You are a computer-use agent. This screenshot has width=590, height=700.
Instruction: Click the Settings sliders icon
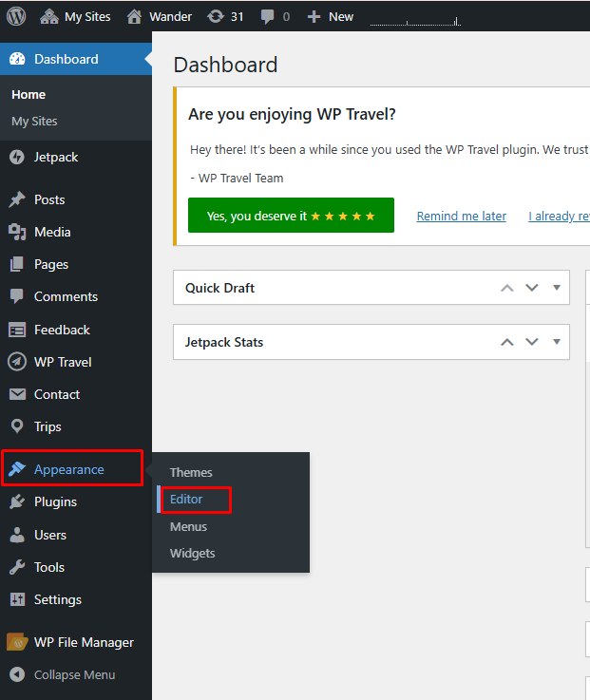point(17,599)
